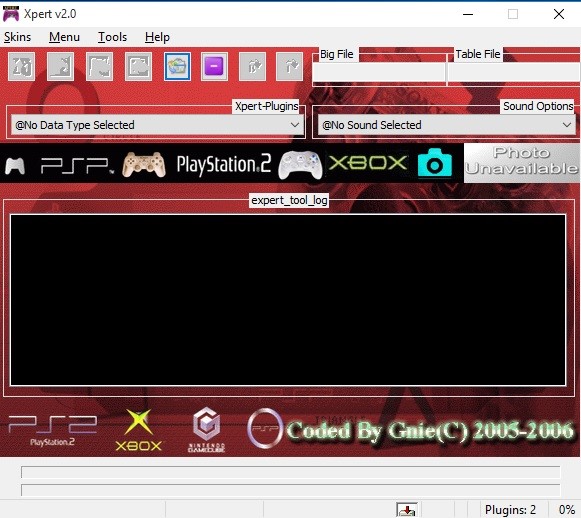Click the PS2 logo in footer
581x518 pixels.
pos(52,430)
